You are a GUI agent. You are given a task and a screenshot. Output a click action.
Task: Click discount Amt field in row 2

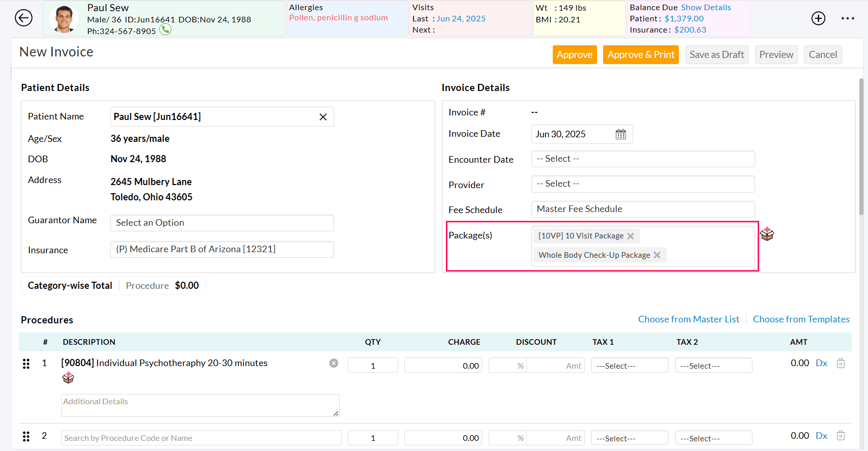[x=556, y=438]
